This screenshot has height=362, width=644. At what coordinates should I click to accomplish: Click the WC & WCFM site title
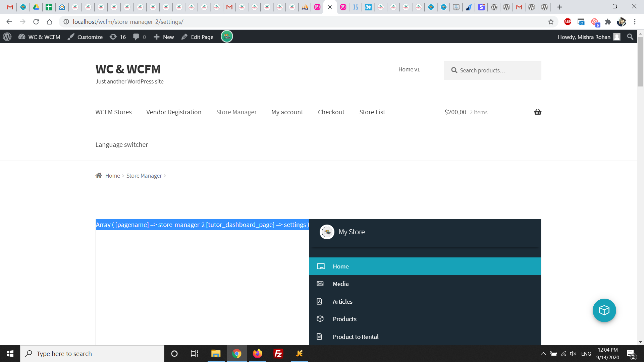coord(128,69)
